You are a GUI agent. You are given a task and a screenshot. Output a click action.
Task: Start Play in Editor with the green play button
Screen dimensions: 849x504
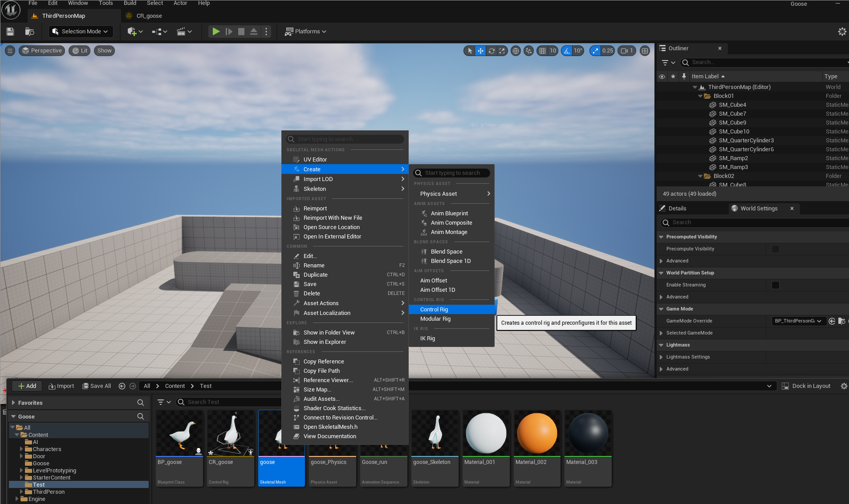[216, 32]
